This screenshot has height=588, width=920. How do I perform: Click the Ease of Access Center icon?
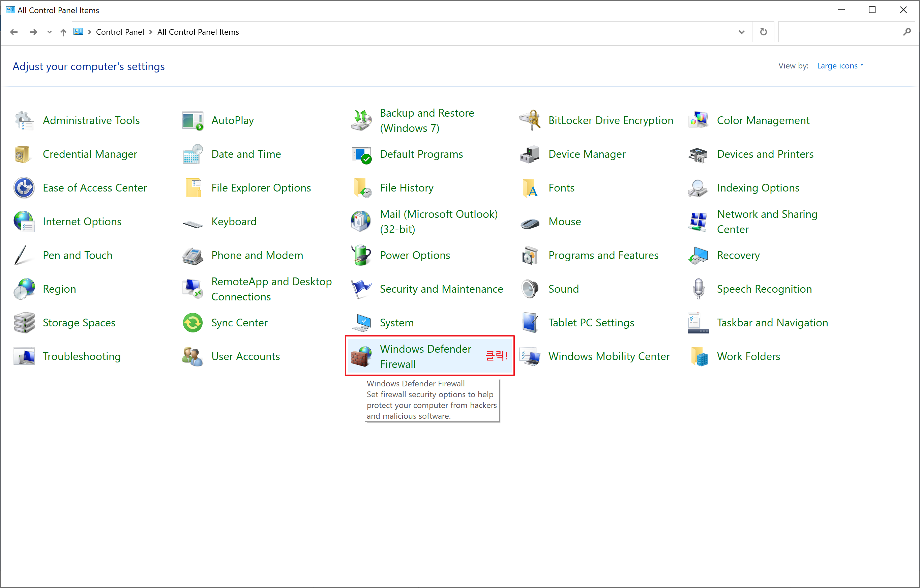(x=24, y=188)
